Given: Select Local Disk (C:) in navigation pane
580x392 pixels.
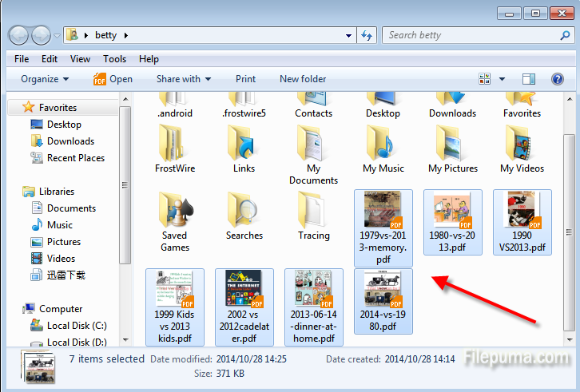Looking at the screenshot, I should pos(76,326).
